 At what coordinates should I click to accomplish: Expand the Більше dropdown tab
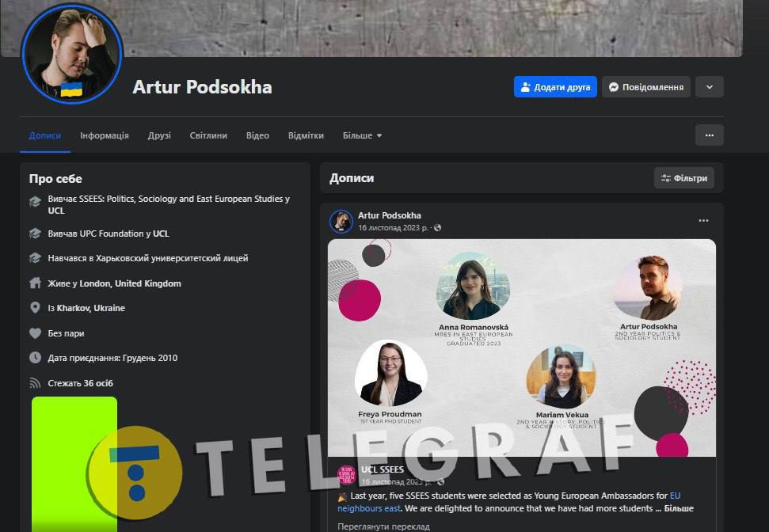(x=362, y=135)
